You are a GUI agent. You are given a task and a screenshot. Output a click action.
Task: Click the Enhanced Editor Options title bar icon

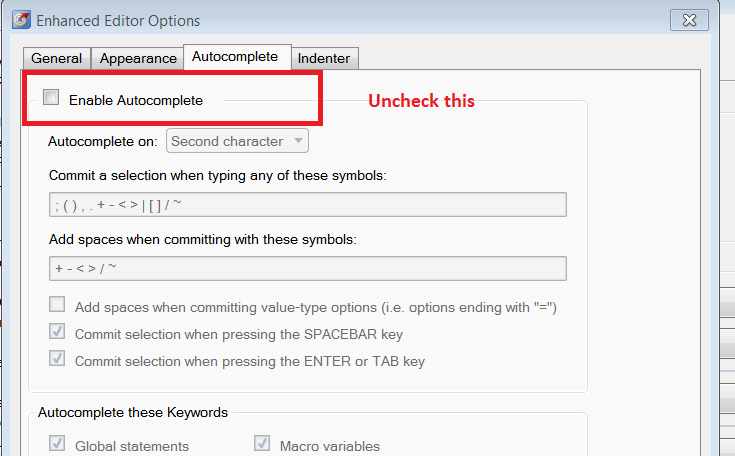(19, 20)
